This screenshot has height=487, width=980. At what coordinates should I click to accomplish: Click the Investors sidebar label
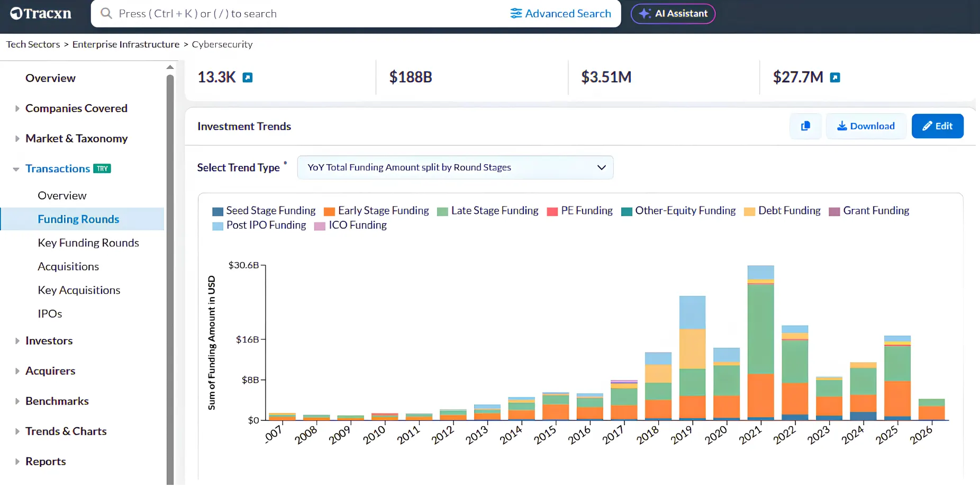coord(49,341)
